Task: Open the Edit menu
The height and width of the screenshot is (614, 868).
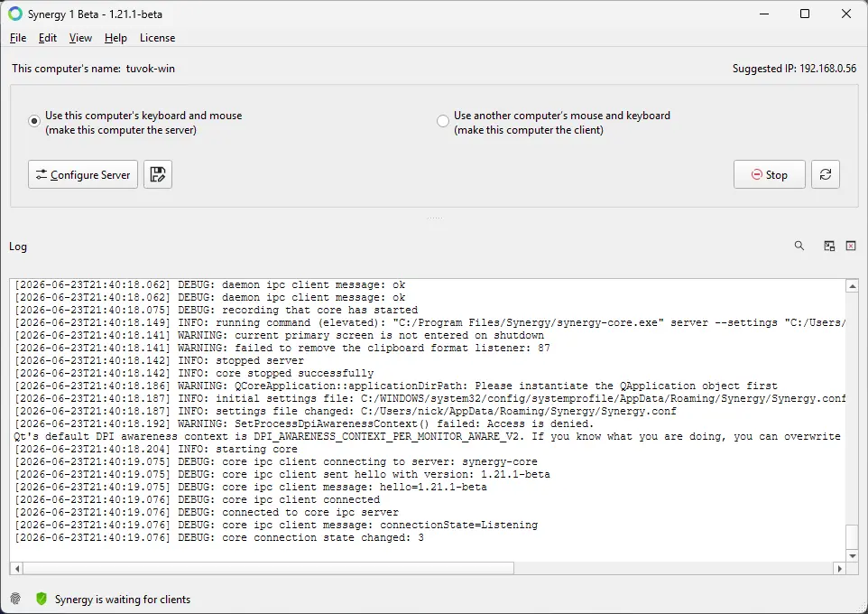Action: pos(48,38)
